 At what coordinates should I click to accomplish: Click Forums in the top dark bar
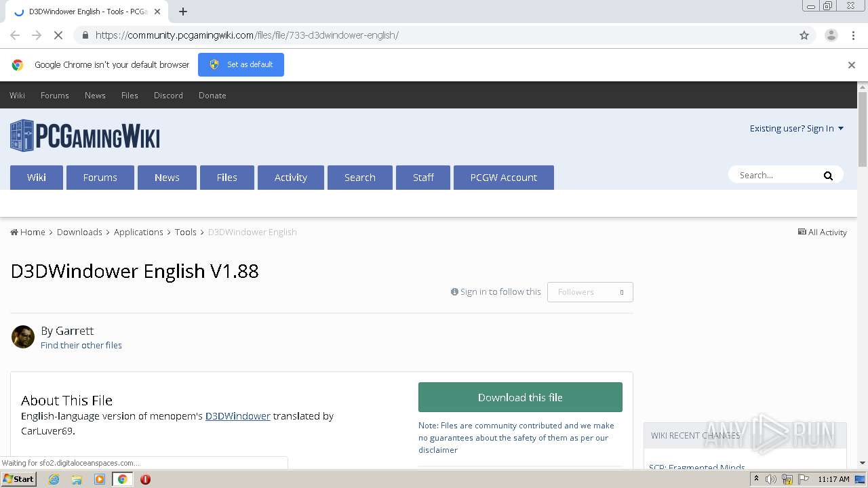point(55,96)
